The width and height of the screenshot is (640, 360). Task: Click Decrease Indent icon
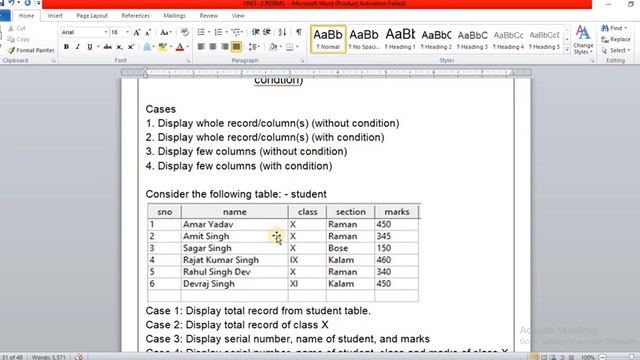click(256, 32)
